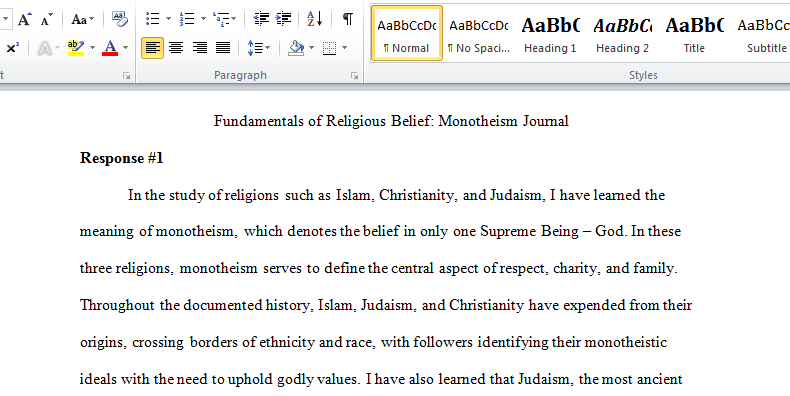The width and height of the screenshot is (790, 396).
Task: Click the word 'origins' in the paragraph
Action: (x=103, y=343)
